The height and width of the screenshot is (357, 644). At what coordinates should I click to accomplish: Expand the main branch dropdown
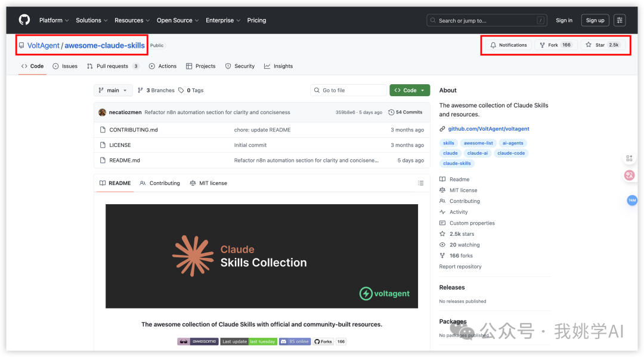(113, 90)
